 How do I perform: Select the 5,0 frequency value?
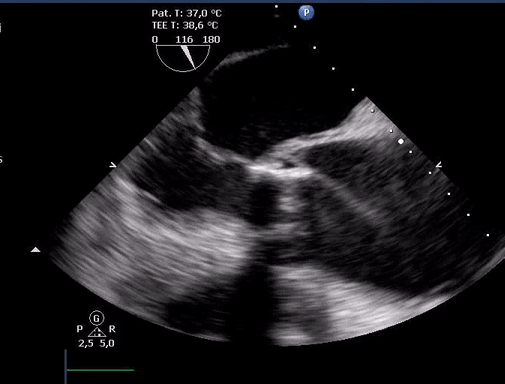pos(107,343)
